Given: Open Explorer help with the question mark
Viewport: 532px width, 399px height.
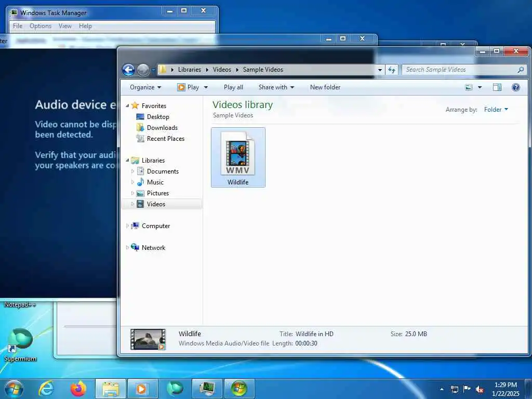Looking at the screenshot, I should [x=516, y=87].
